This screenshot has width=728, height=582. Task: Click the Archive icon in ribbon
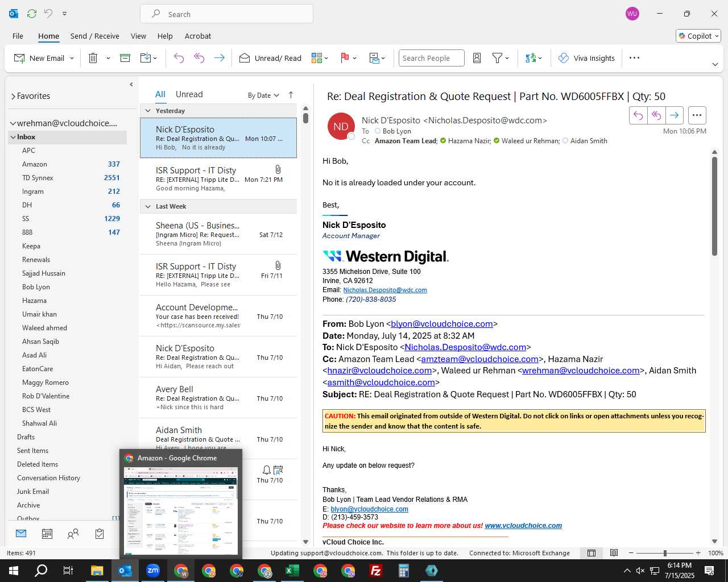click(125, 58)
